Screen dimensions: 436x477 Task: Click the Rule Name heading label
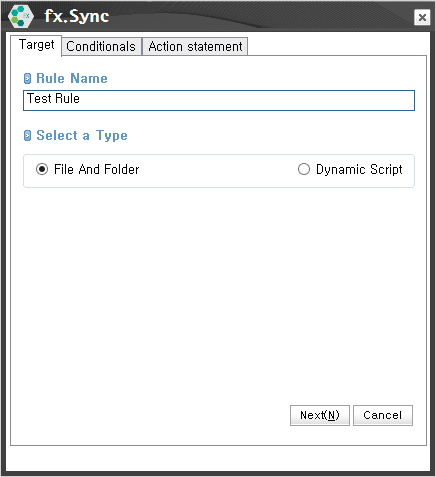pos(72,79)
